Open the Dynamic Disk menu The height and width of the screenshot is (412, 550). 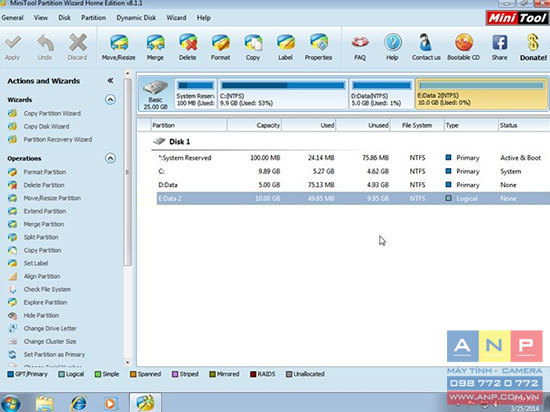click(136, 18)
